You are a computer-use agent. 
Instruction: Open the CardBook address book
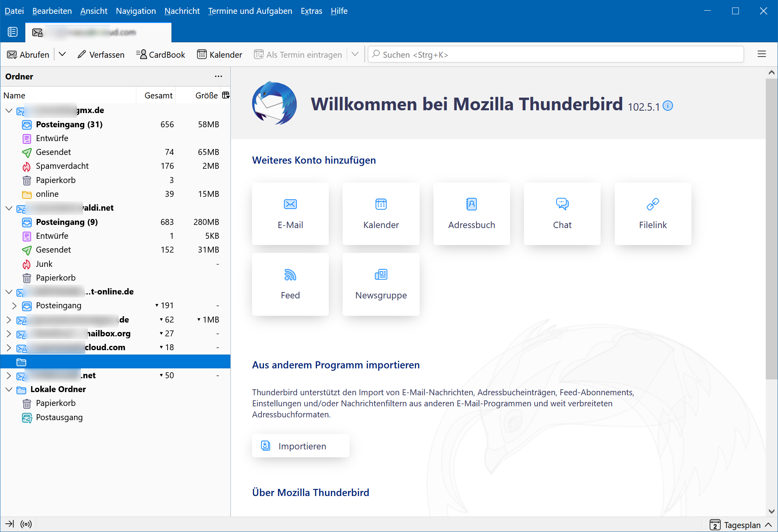click(160, 55)
